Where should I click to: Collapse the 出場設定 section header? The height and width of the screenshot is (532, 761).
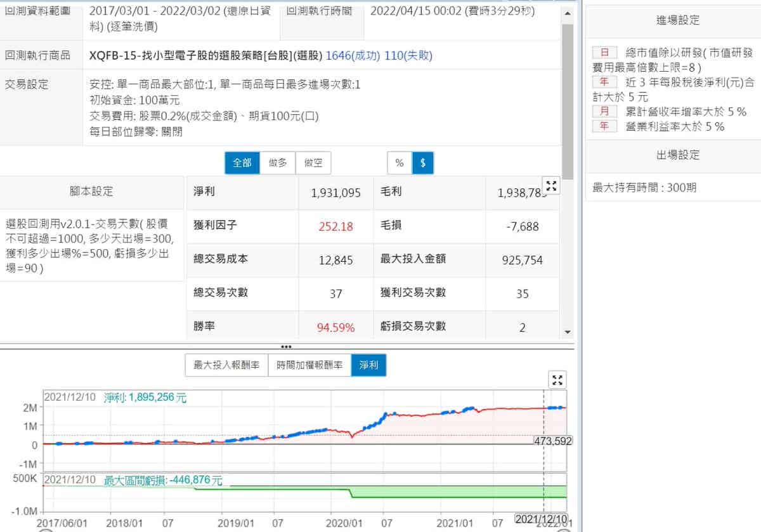[x=677, y=155]
